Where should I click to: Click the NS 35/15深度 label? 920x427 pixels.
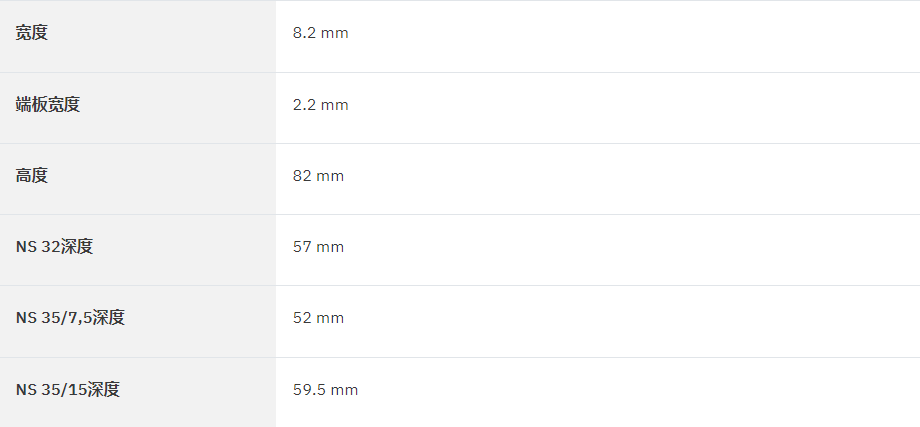pos(67,389)
